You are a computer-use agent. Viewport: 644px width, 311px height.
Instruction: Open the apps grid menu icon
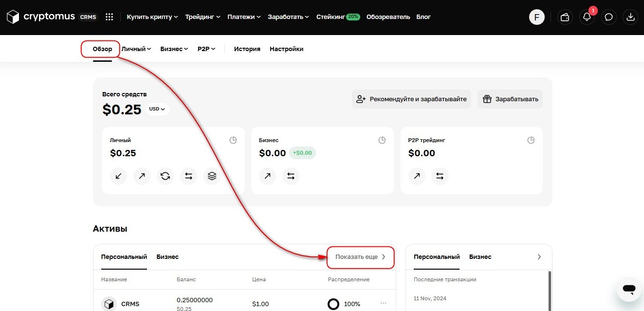click(x=110, y=17)
